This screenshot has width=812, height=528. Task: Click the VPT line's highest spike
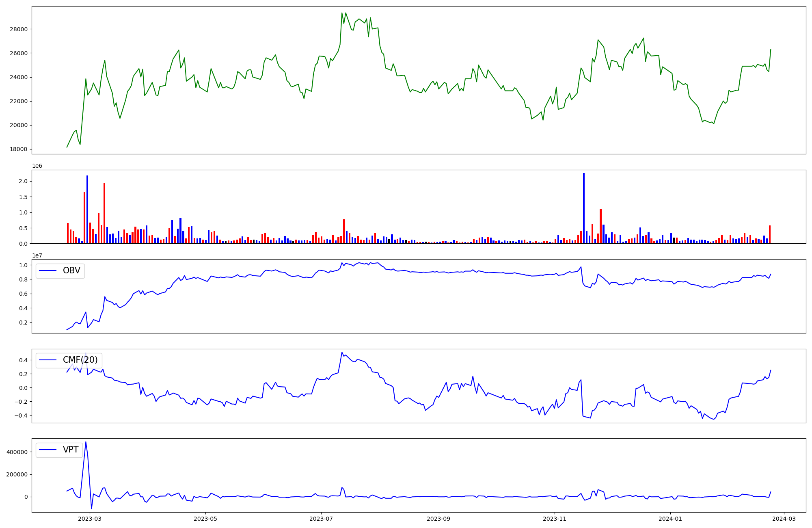(86, 442)
